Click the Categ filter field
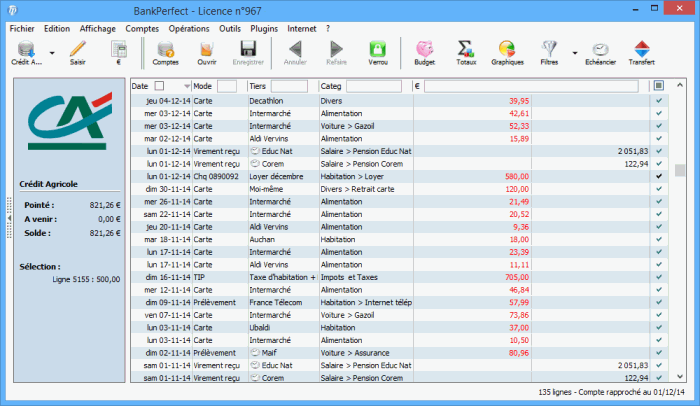Viewport: 700px width, 406px height. coord(374,86)
